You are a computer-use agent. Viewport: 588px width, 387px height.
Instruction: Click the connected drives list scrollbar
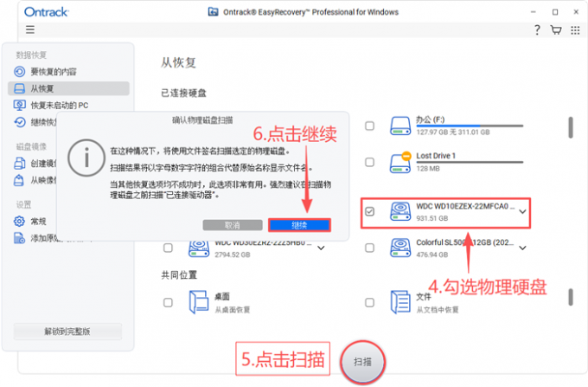pos(571,127)
